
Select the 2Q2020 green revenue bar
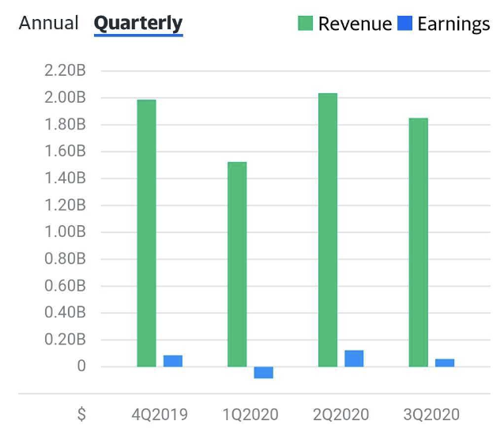tap(328, 230)
